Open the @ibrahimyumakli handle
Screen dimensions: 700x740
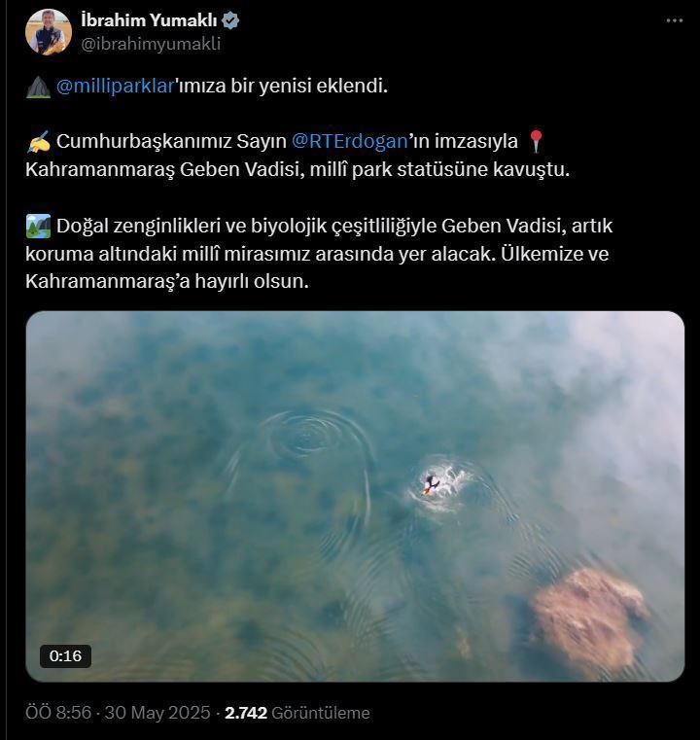pyautogui.click(x=151, y=44)
